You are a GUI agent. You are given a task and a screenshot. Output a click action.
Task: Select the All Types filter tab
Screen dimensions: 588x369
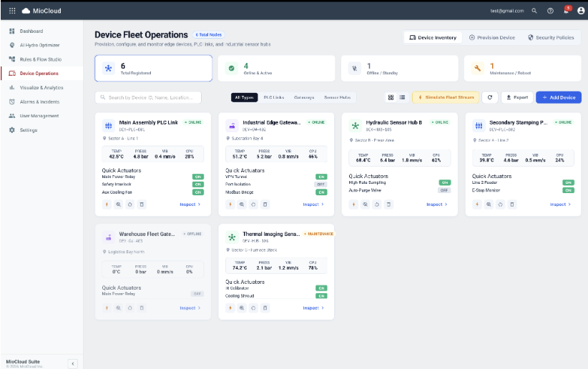tap(244, 97)
